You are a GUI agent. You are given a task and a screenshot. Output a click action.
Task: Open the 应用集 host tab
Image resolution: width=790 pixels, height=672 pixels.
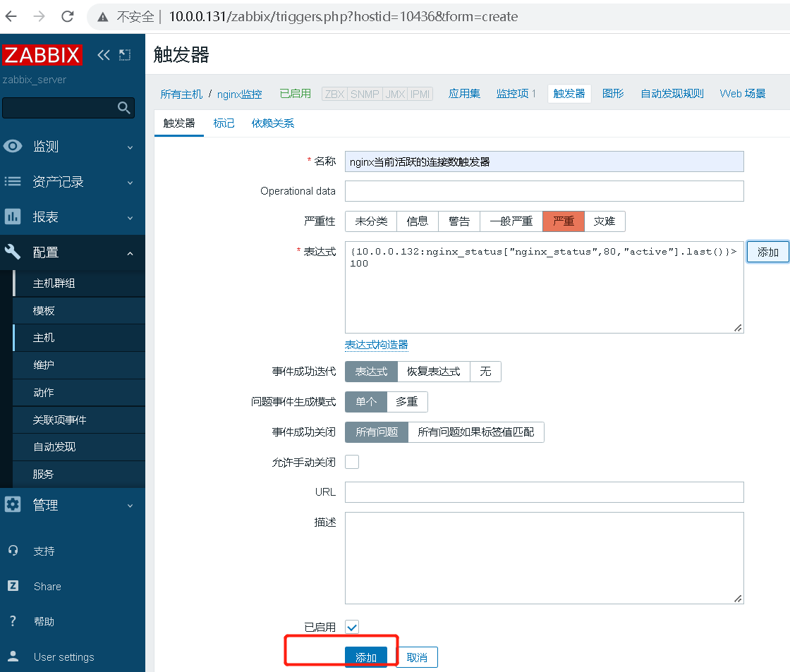464,94
